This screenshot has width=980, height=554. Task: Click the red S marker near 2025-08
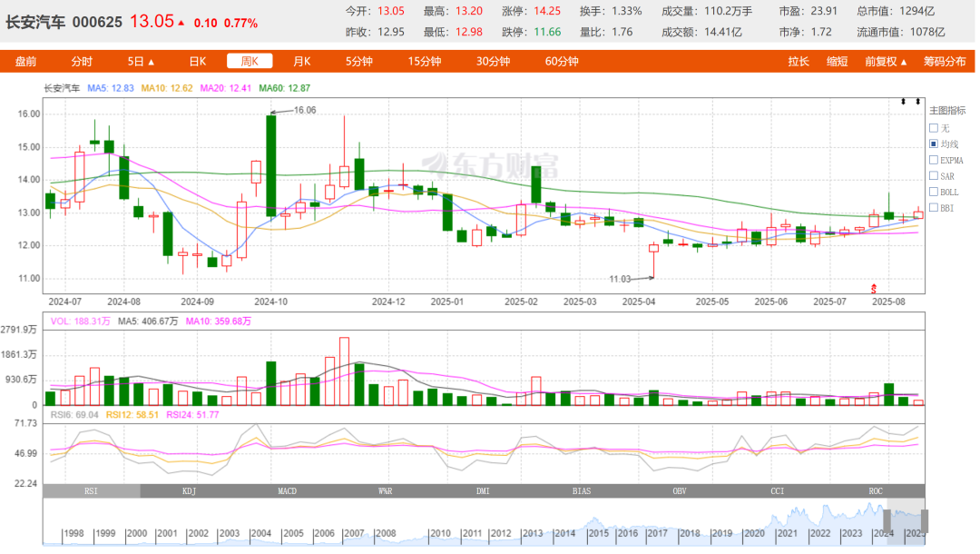coord(874,288)
